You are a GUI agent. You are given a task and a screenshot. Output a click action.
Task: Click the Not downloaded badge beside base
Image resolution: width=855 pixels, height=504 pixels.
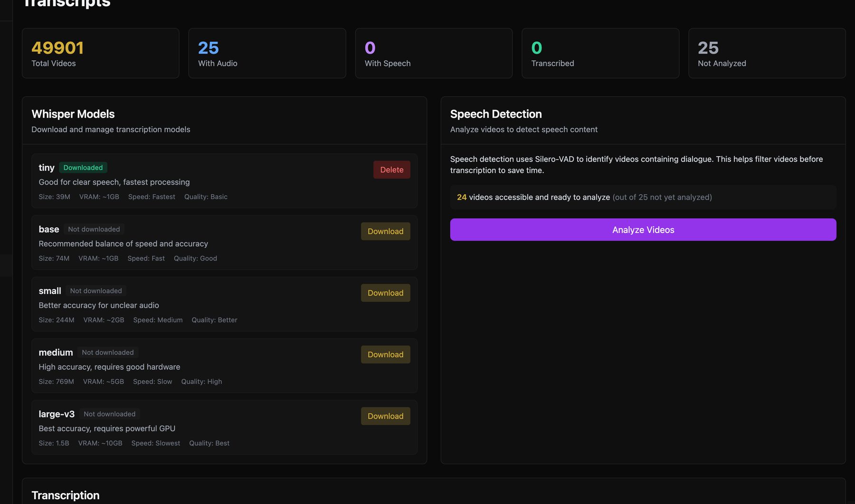coord(94,229)
